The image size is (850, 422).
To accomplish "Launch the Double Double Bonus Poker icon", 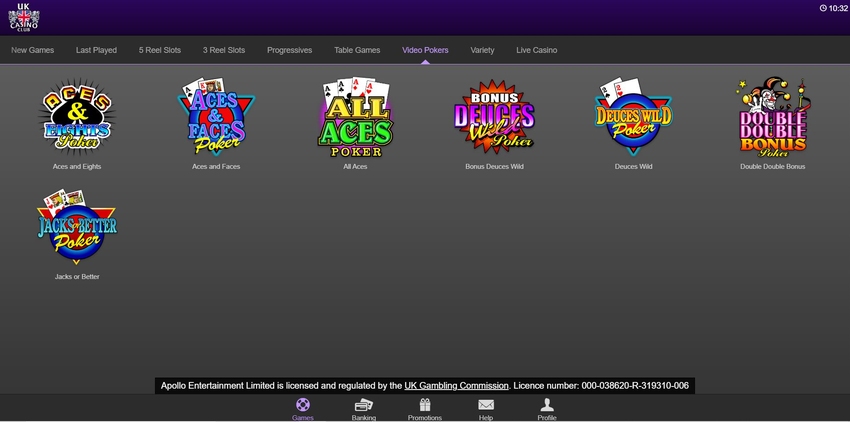I will (773, 118).
